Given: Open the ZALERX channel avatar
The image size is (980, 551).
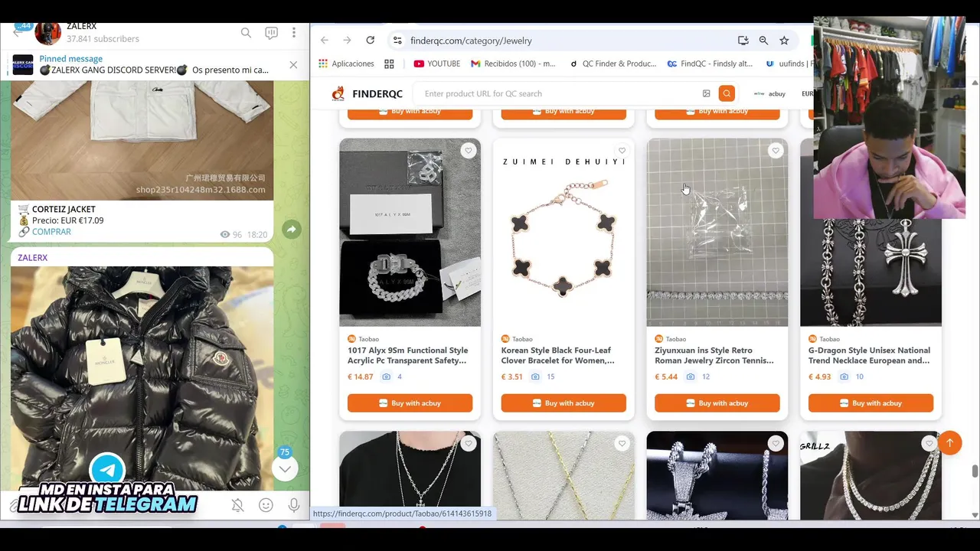Looking at the screenshot, I should click(x=48, y=32).
